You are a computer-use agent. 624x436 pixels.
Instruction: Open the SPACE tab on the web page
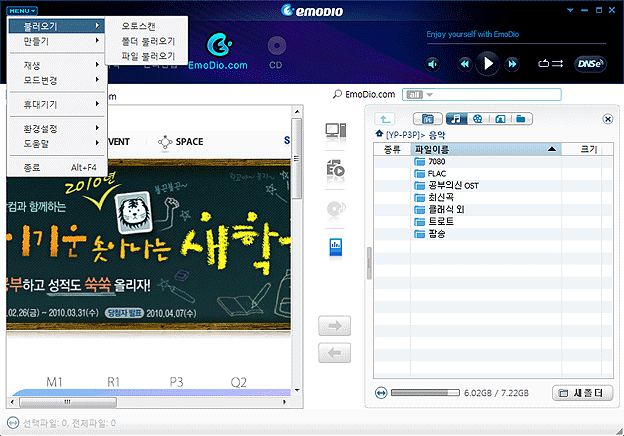(x=181, y=142)
